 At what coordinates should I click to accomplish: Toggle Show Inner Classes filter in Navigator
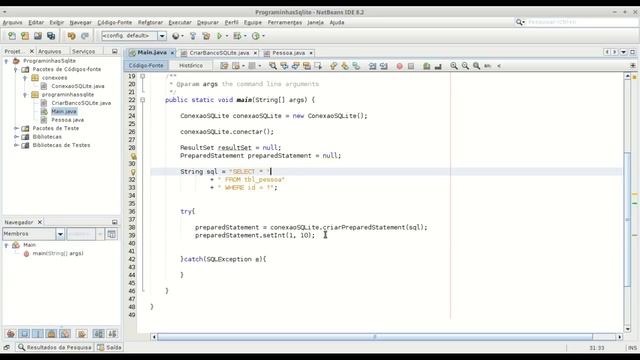coord(65,334)
